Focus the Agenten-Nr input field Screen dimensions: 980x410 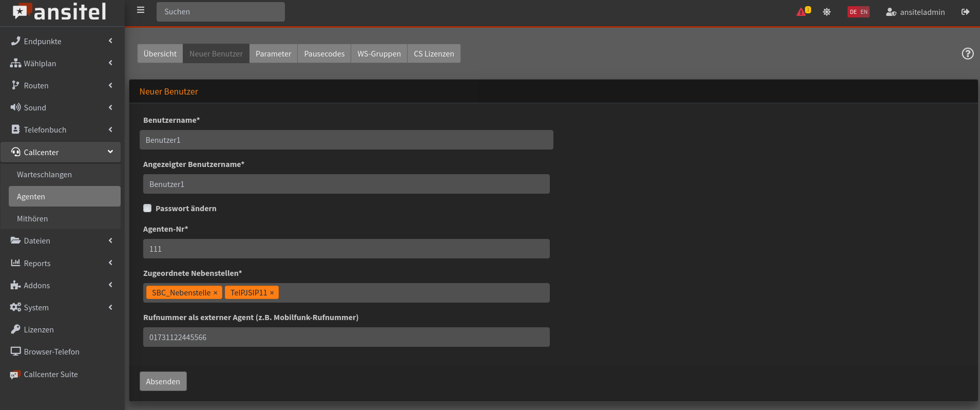click(x=347, y=249)
